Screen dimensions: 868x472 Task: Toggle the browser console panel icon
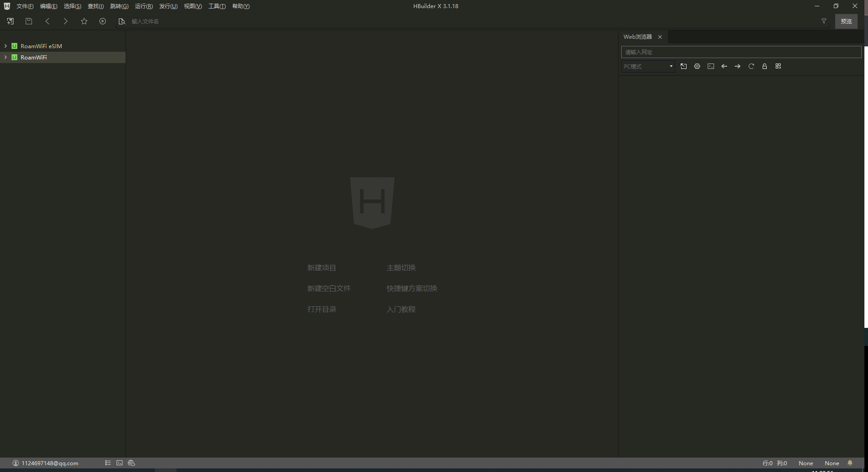tap(710, 66)
